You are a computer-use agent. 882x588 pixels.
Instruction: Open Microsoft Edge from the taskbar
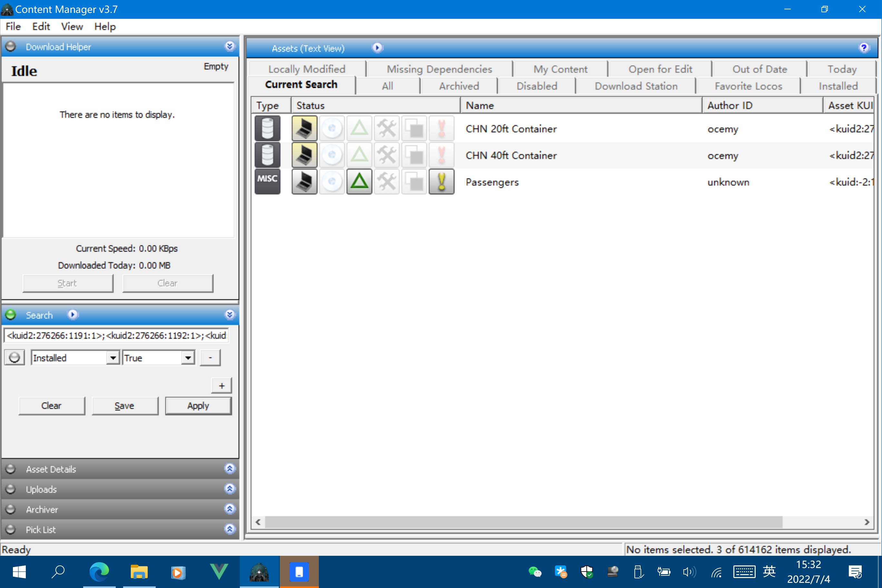pos(99,572)
